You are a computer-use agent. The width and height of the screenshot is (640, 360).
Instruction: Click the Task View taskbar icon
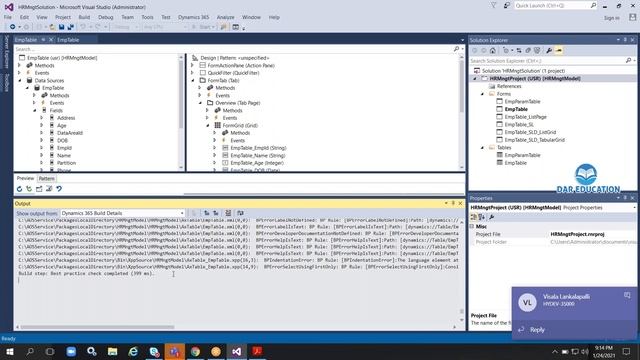pos(50,351)
